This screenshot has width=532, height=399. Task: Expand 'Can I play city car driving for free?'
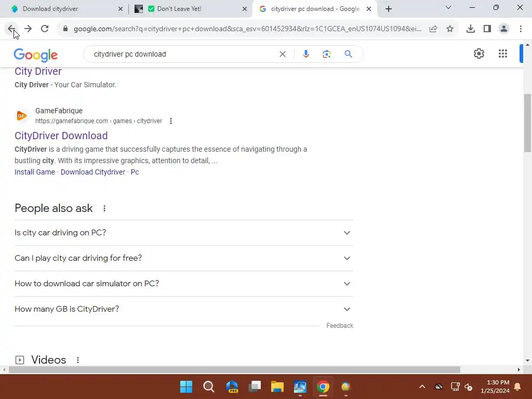click(184, 258)
